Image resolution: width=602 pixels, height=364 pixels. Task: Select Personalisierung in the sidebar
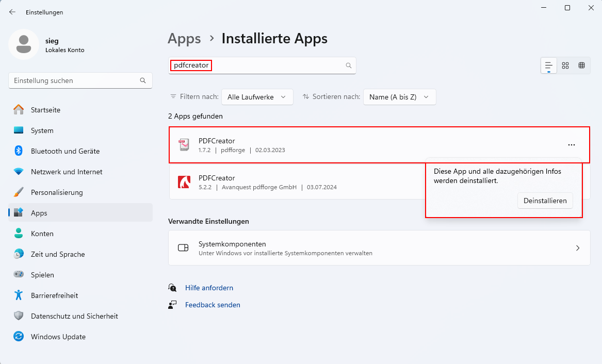[x=57, y=192]
